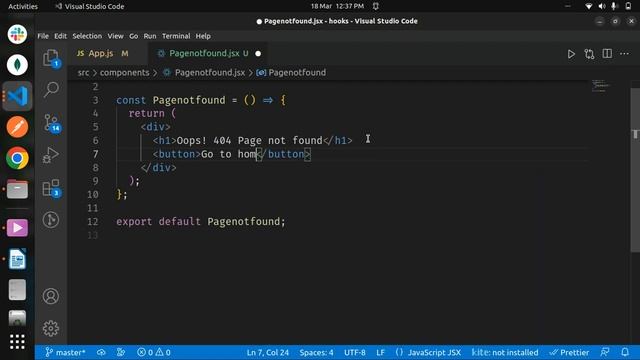640x360 pixels.
Task: Open the File menu
Action: [x=43, y=36]
